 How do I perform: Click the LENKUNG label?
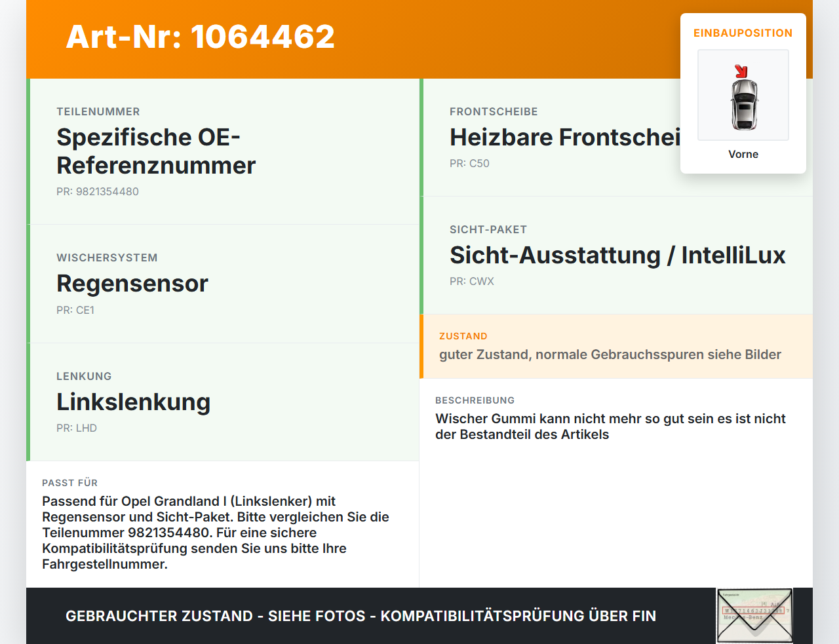[x=84, y=376]
